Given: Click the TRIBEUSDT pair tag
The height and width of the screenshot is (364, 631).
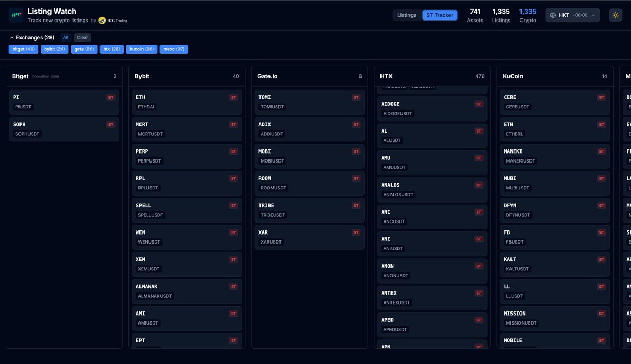Looking at the screenshot, I should coord(273,215).
